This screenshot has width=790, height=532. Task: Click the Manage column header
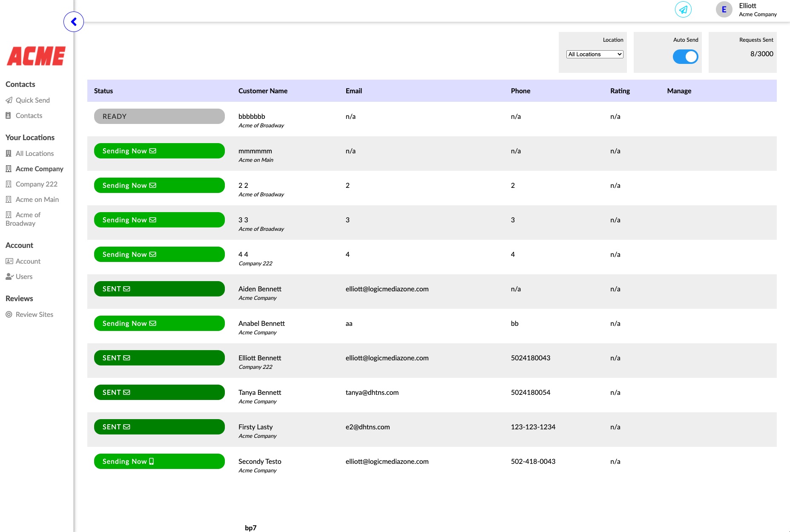coord(679,91)
